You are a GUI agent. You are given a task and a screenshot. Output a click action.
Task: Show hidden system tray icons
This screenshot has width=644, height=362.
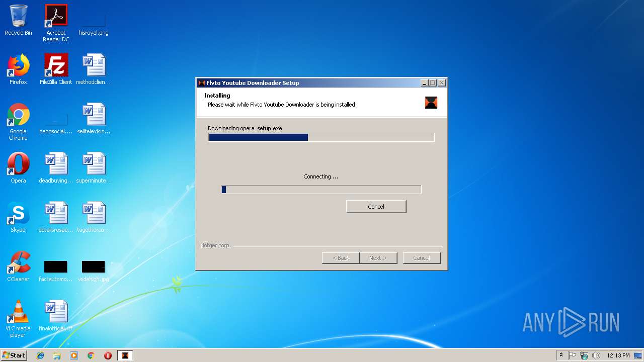[x=561, y=355]
